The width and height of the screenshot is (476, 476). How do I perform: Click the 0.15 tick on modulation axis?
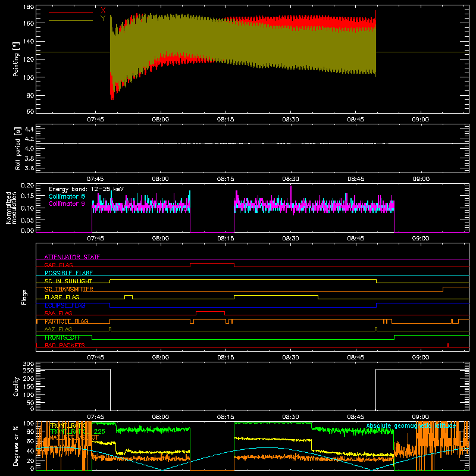coord(28,196)
